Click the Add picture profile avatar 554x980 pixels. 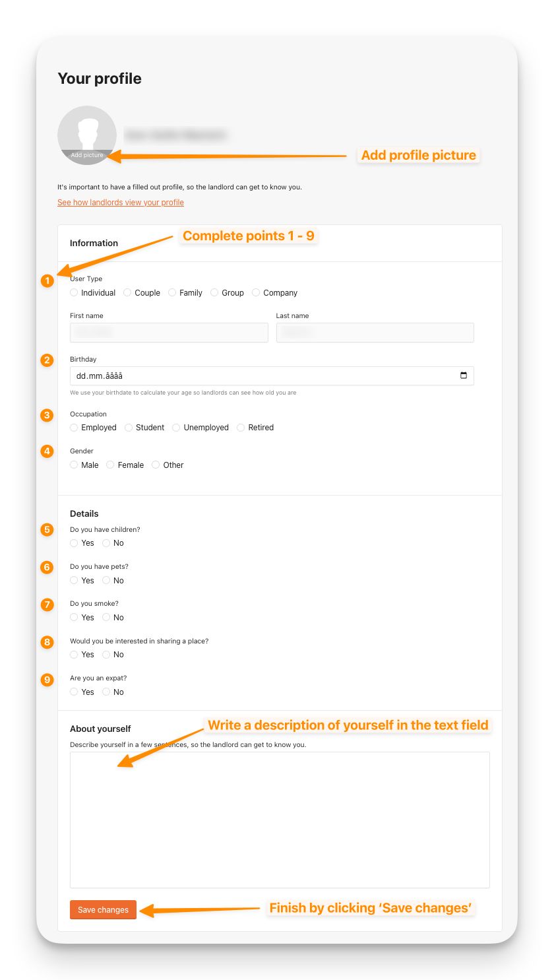click(87, 135)
